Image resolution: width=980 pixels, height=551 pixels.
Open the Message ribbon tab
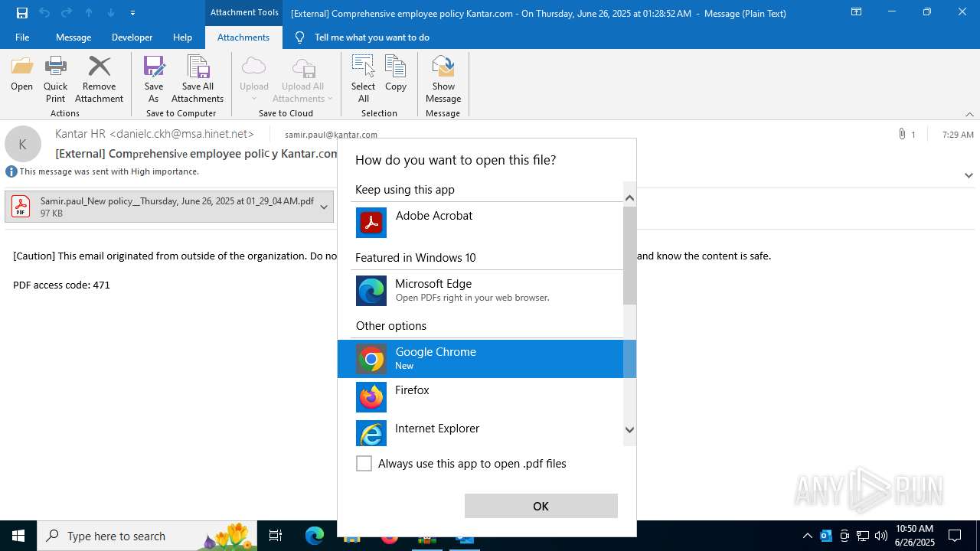[x=73, y=37]
